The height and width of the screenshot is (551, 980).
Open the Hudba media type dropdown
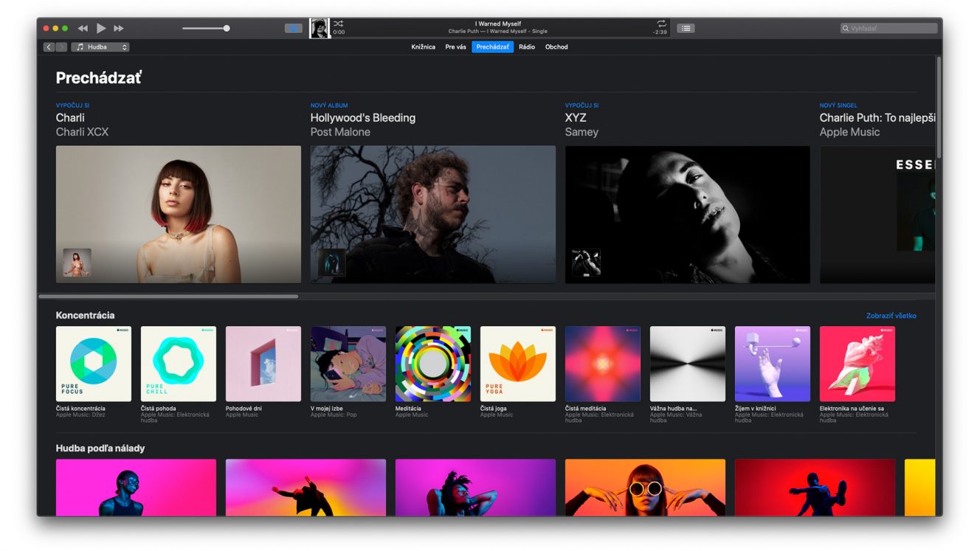click(x=100, y=47)
